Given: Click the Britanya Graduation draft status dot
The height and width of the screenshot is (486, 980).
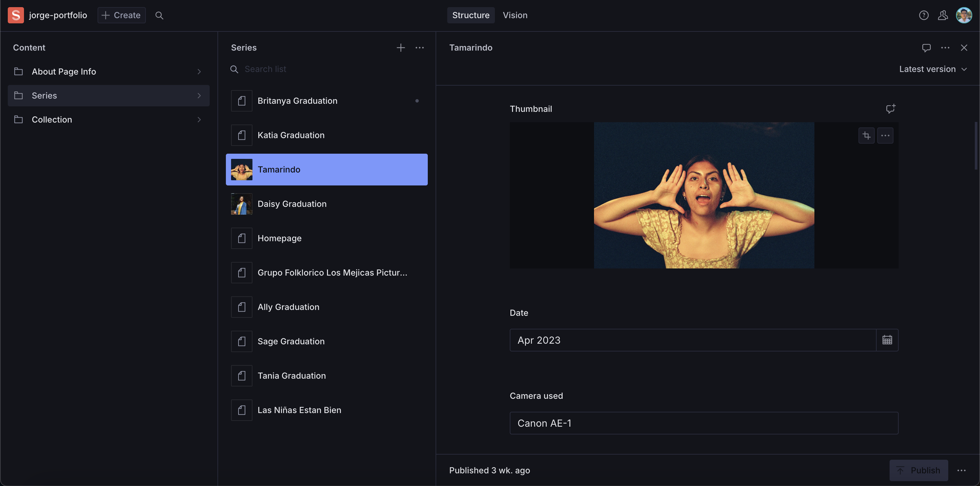Looking at the screenshot, I should click(x=417, y=101).
